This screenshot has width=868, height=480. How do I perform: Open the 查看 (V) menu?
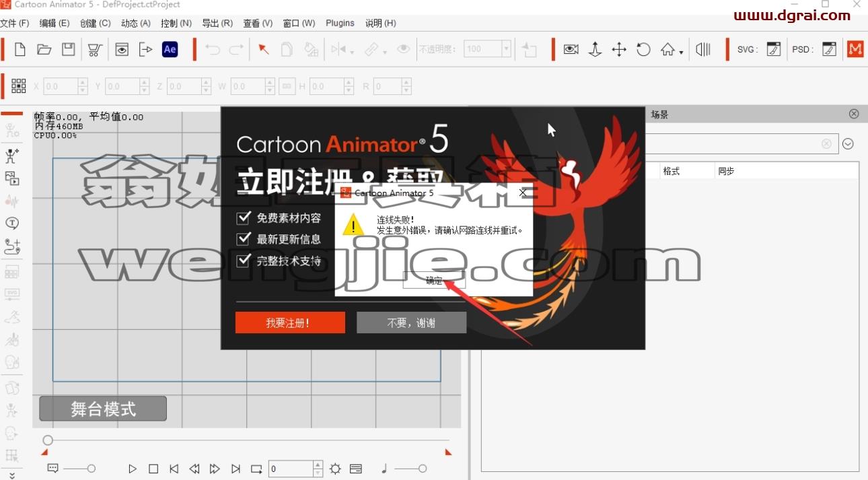coord(258,23)
